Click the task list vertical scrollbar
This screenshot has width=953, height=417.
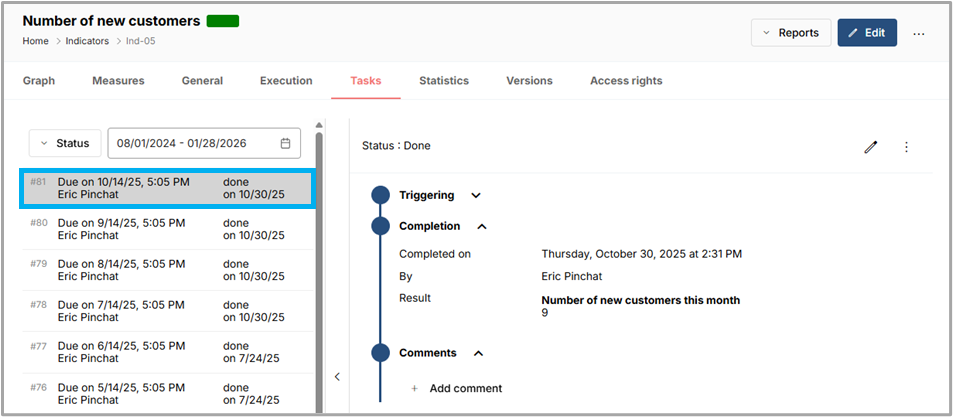click(319, 270)
